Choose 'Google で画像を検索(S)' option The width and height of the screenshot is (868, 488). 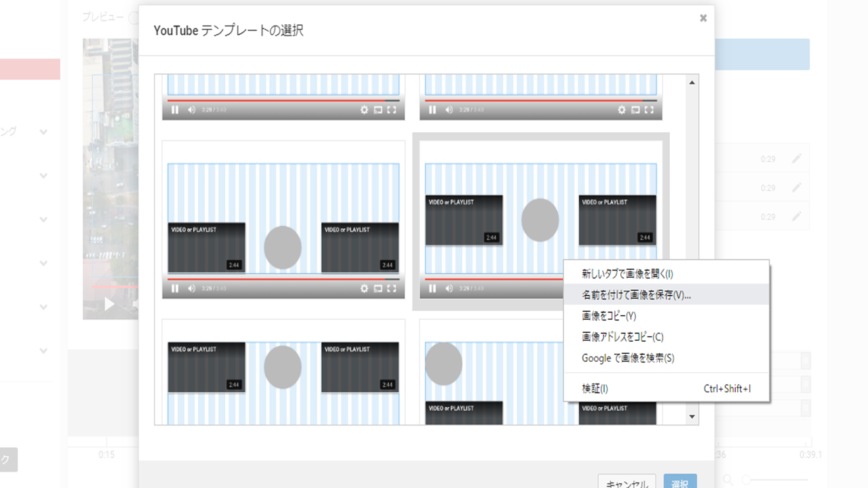pos(667,358)
